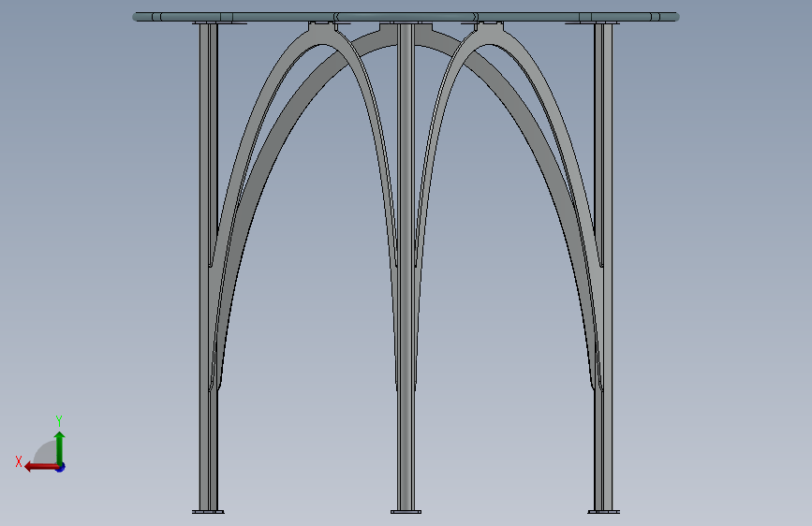
Task: Pick the base plate under the leftmost leg
Action: pos(208,512)
